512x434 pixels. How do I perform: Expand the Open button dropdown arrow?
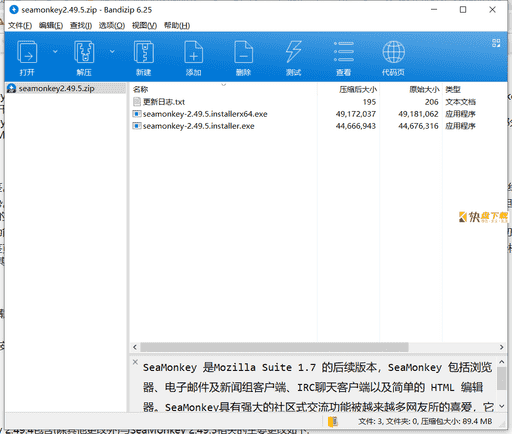pyautogui.click(x=55, y=52)
